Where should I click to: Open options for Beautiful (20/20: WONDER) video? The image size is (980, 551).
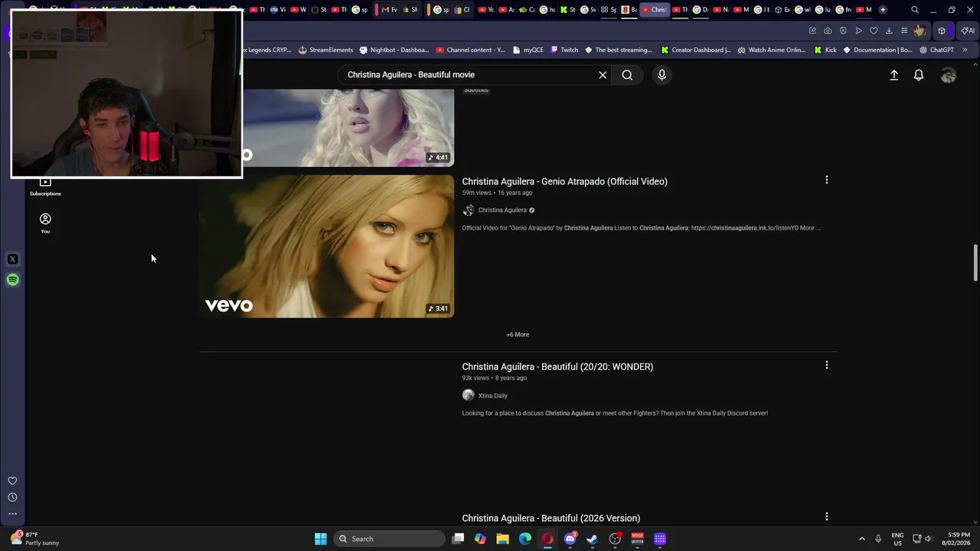[x=826, y=365]
